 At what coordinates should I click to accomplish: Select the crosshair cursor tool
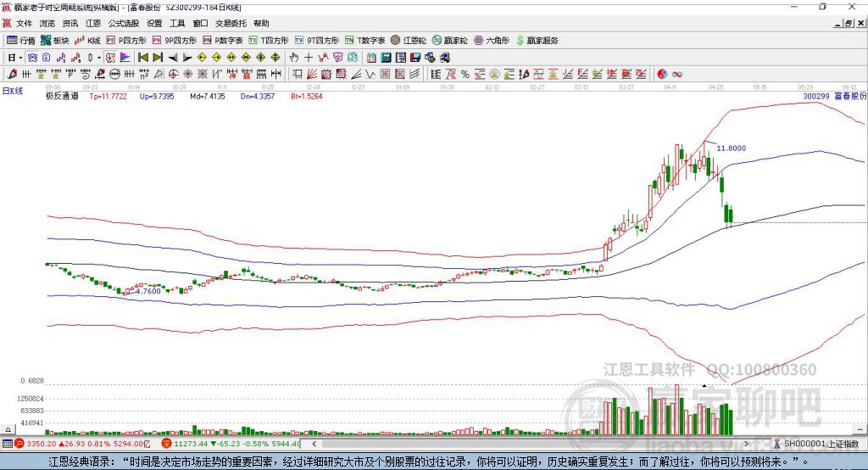click(309, 57)
